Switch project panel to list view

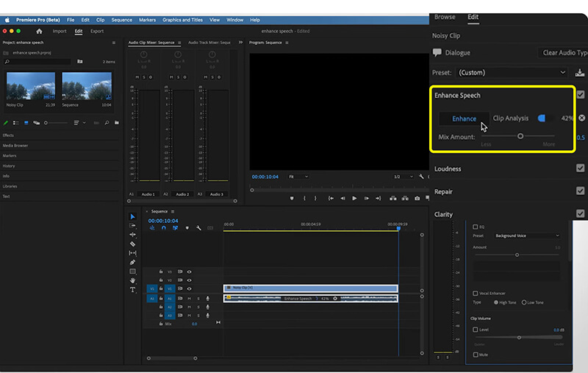pyautogui.click(x=16, y=123)
